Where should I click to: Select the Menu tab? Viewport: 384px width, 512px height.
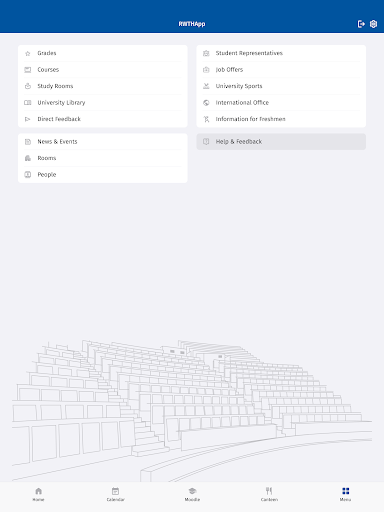click(x=346, y=494)
